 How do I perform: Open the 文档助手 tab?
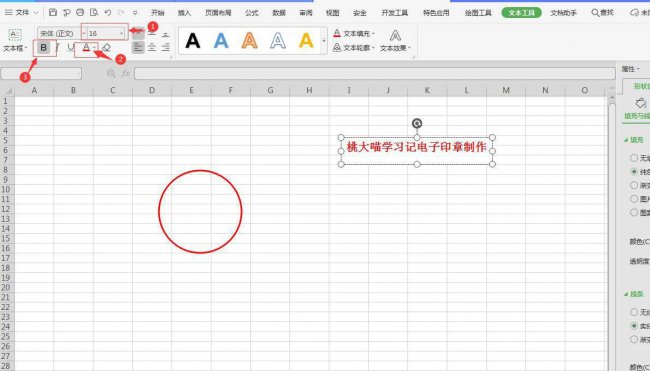coord(563,13)
